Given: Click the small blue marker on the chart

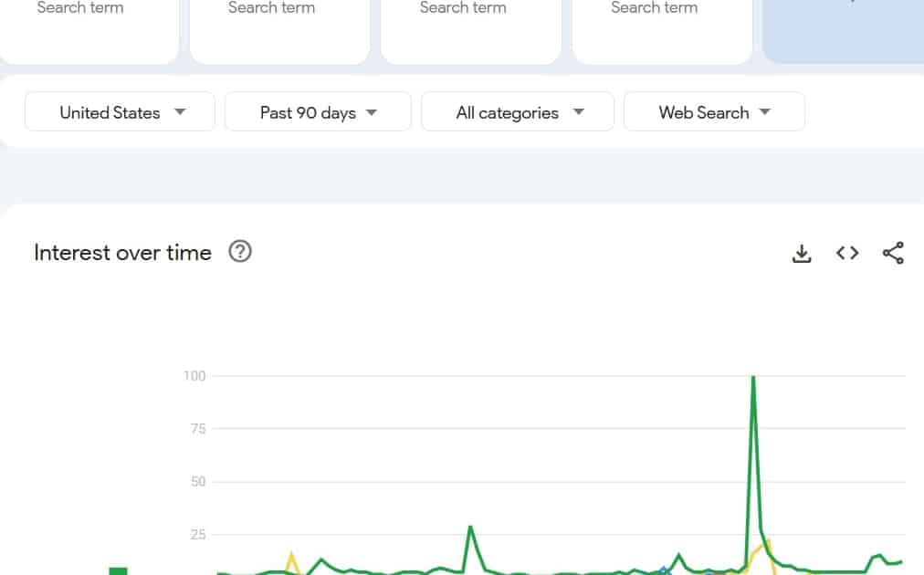Looking at the screenshot, I should coord(664,570).
